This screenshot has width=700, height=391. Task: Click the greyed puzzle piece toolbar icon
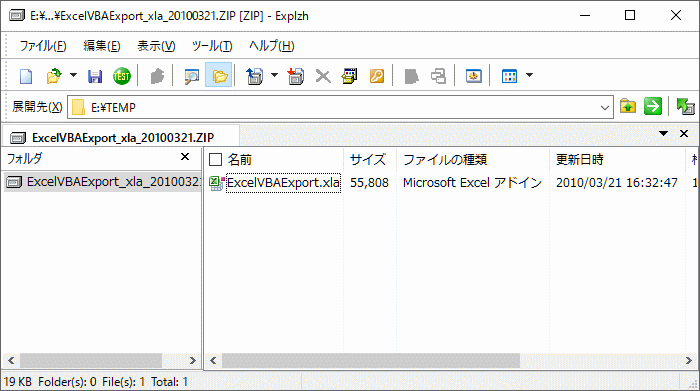click(x=157, y=76)
